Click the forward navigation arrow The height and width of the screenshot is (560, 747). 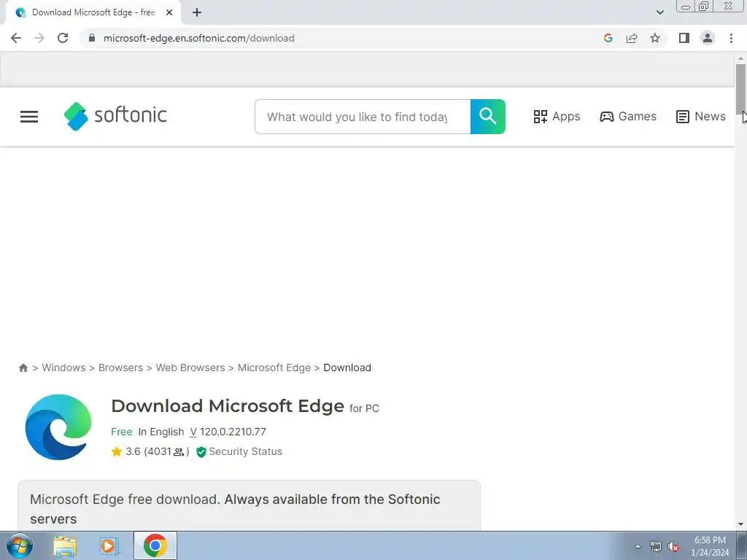pyautogui.click(x=39, y=38)
